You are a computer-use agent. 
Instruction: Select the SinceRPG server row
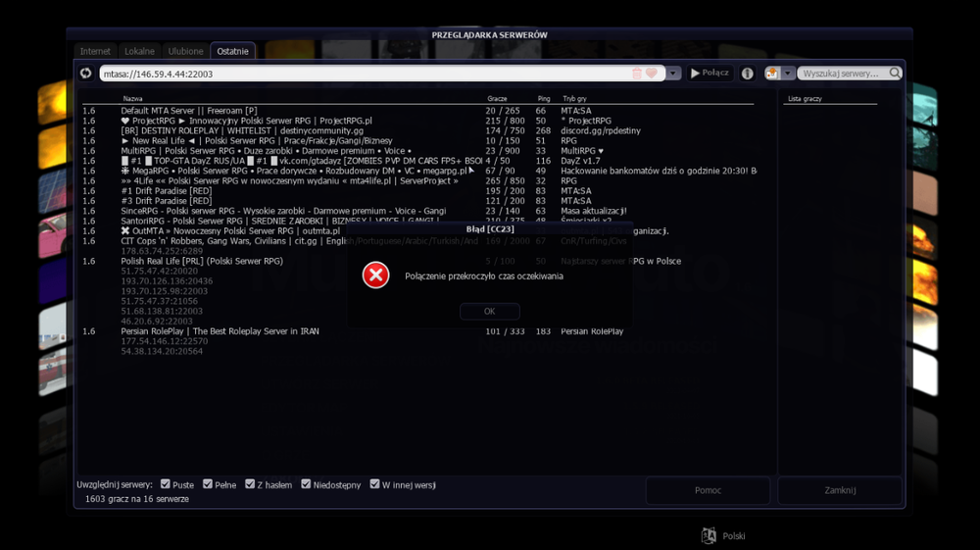pyautogui.click(x=417, y=211)
